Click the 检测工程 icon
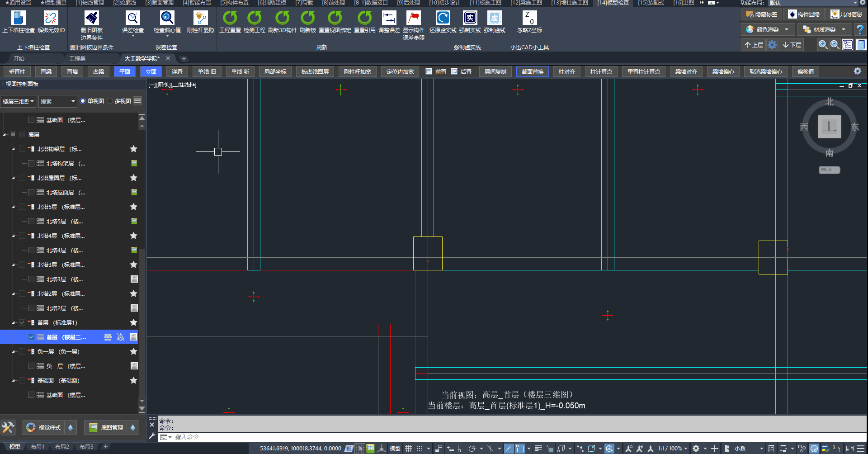The width and height of the screenshot is (868, 454). 255,18
